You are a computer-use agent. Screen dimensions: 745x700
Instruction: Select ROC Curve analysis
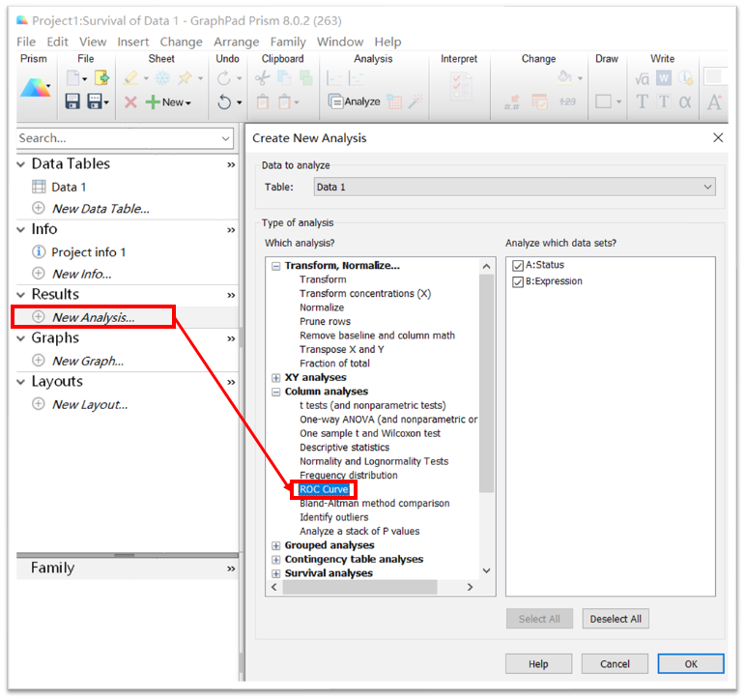point(324,489)
